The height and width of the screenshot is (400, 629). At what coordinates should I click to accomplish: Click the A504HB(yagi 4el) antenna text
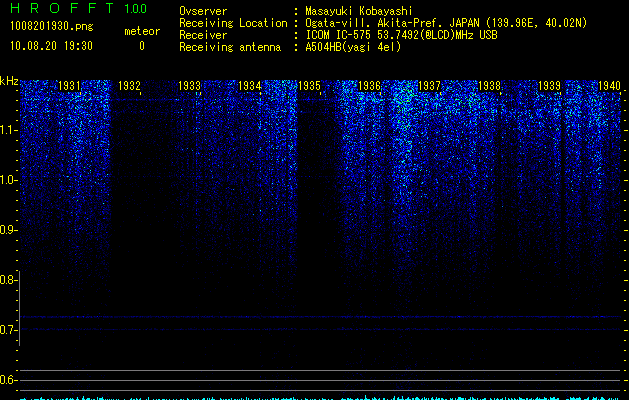pos(353,47)
